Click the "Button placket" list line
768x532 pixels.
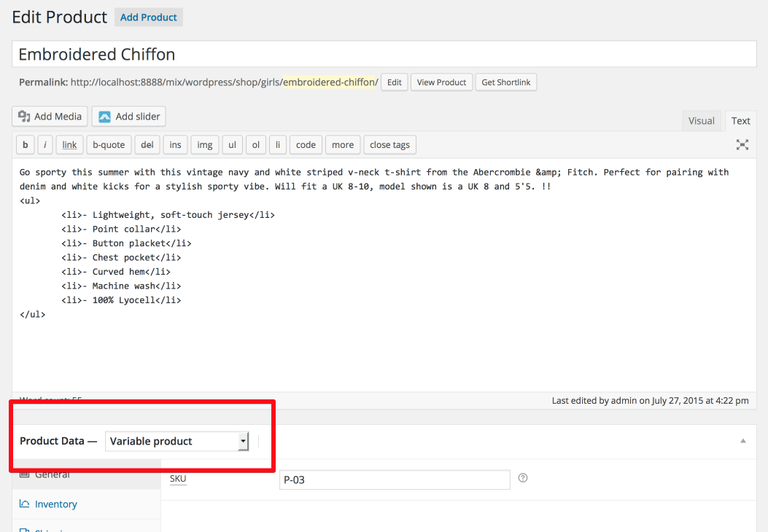126,243
